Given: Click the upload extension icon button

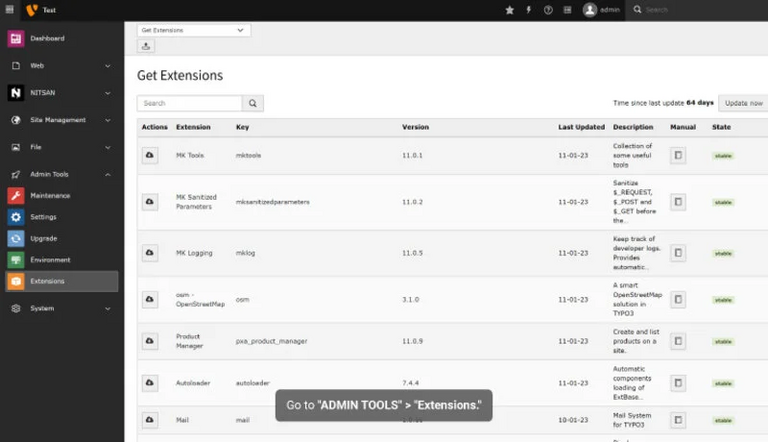Looking at the screenshot, I should [x=146, y=46].
